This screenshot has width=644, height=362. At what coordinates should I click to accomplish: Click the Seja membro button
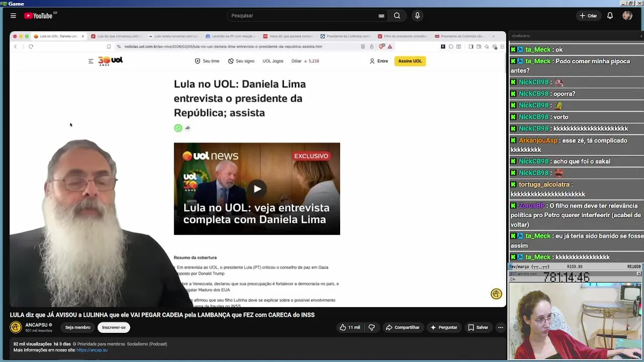[x=77, y=327]
